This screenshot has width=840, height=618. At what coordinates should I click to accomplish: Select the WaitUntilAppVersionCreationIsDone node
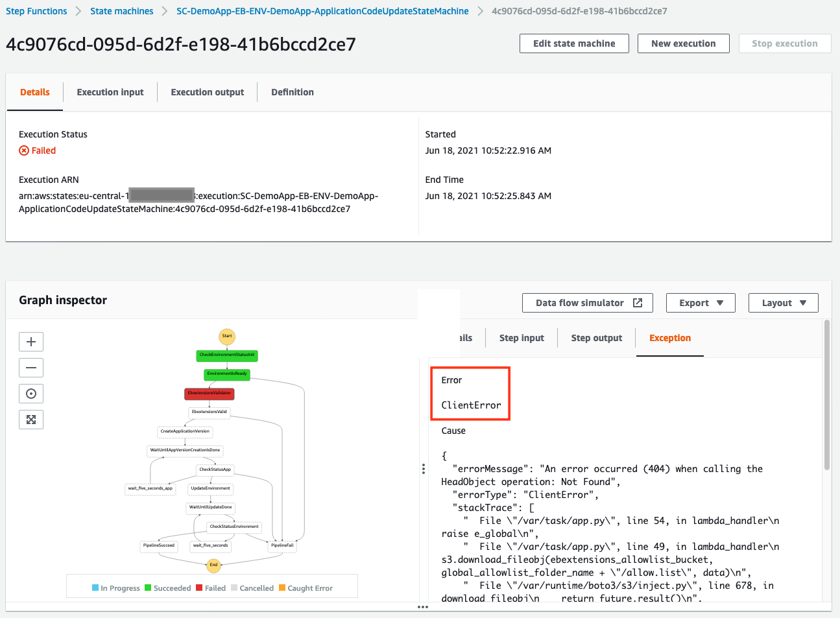click(x=186, y=451)
